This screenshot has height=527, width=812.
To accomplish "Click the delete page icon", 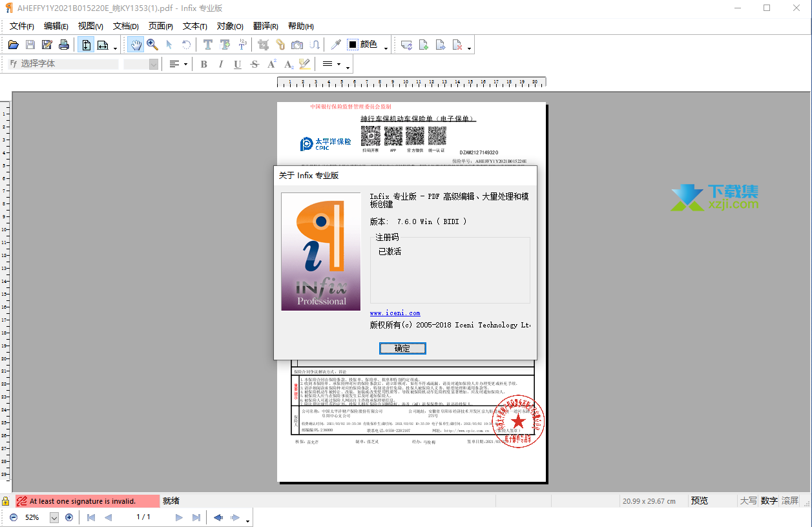I will point(457,45).
